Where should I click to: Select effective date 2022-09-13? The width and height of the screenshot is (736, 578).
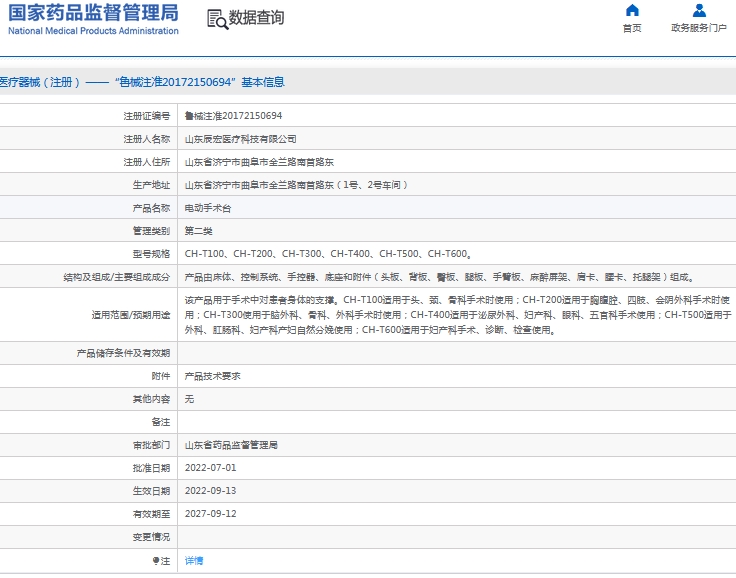pos(210,491)
